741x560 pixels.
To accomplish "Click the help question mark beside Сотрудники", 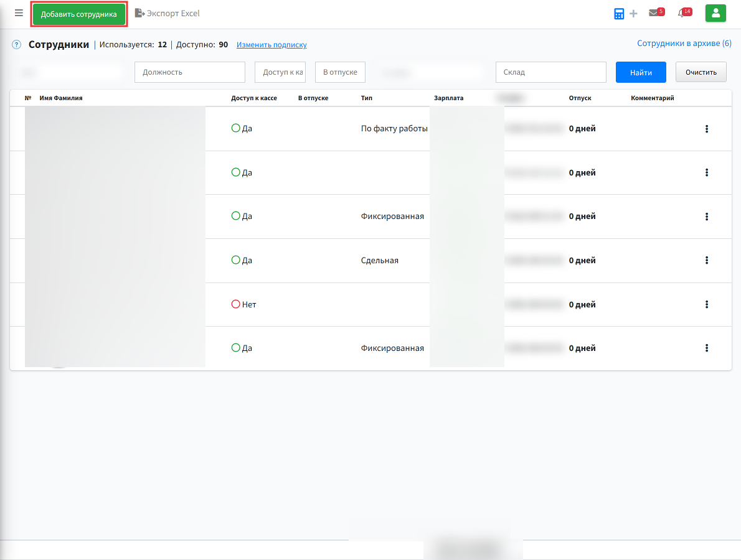I will click(x=17, y=45).
